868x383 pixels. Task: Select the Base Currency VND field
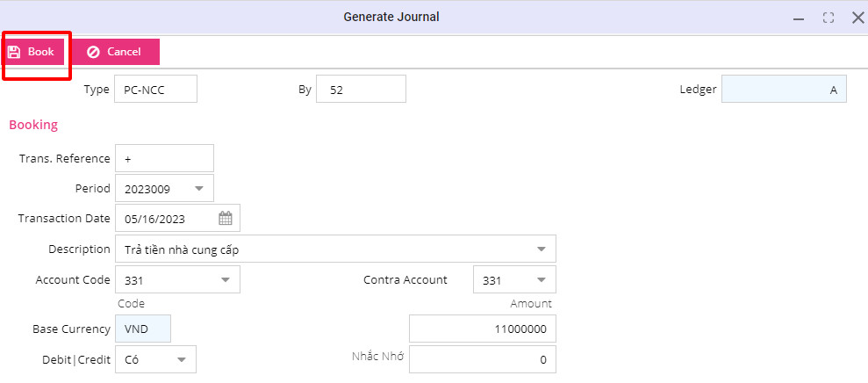(x=142, y=329)
